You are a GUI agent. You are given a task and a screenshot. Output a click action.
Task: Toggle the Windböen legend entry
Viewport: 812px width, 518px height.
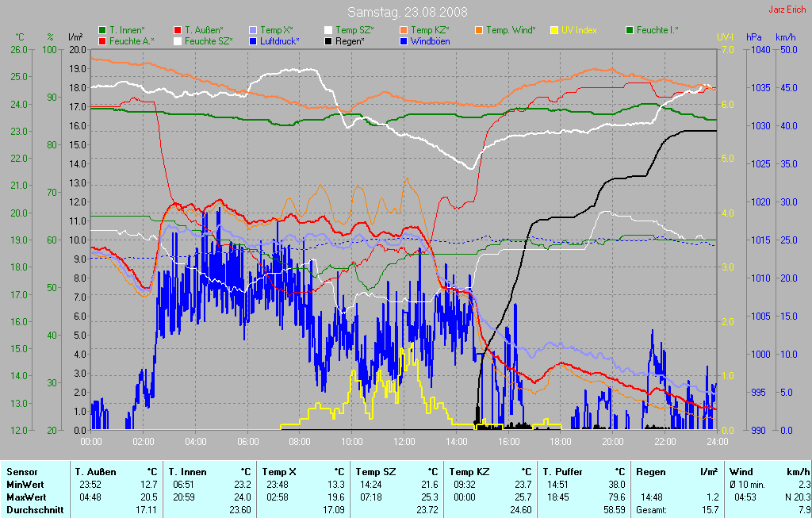click(432, 40)
